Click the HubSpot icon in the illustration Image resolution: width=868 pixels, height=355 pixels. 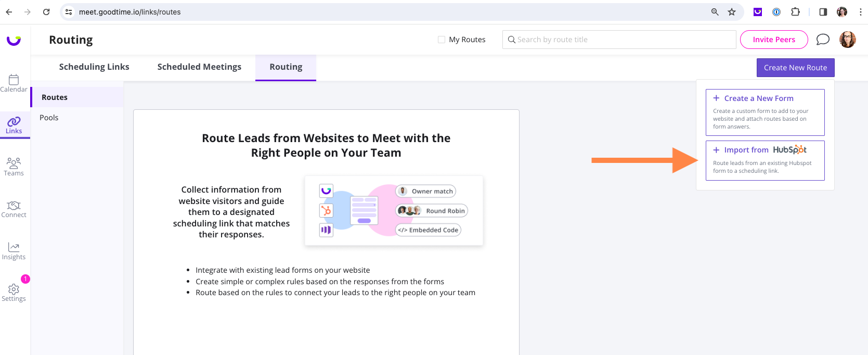326,211
